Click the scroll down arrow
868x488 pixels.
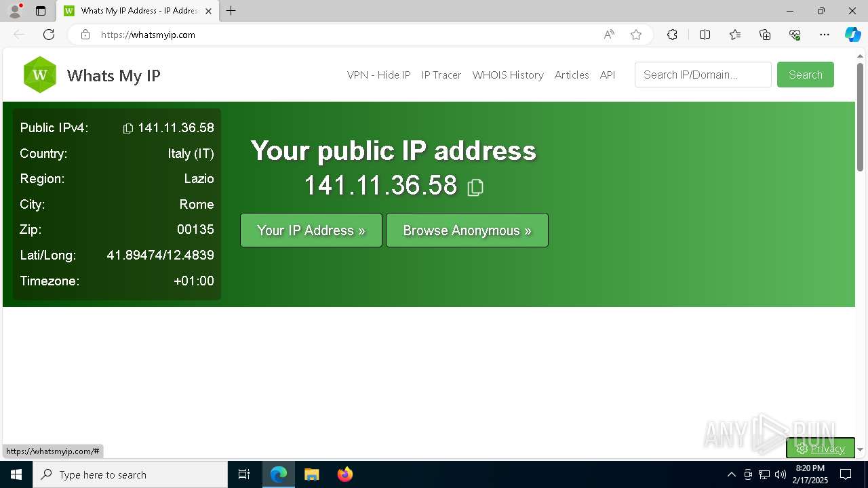point(861,449)
